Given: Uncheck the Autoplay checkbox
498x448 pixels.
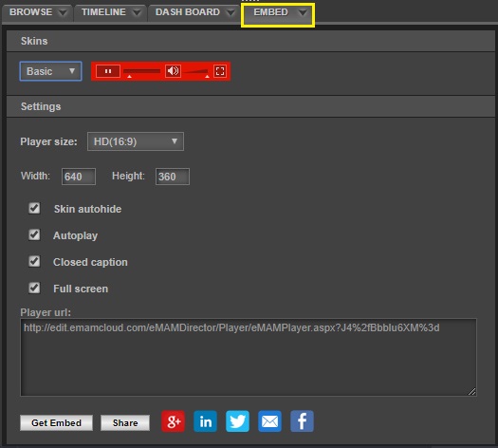Looking at the screenshot, I should 34,235.
